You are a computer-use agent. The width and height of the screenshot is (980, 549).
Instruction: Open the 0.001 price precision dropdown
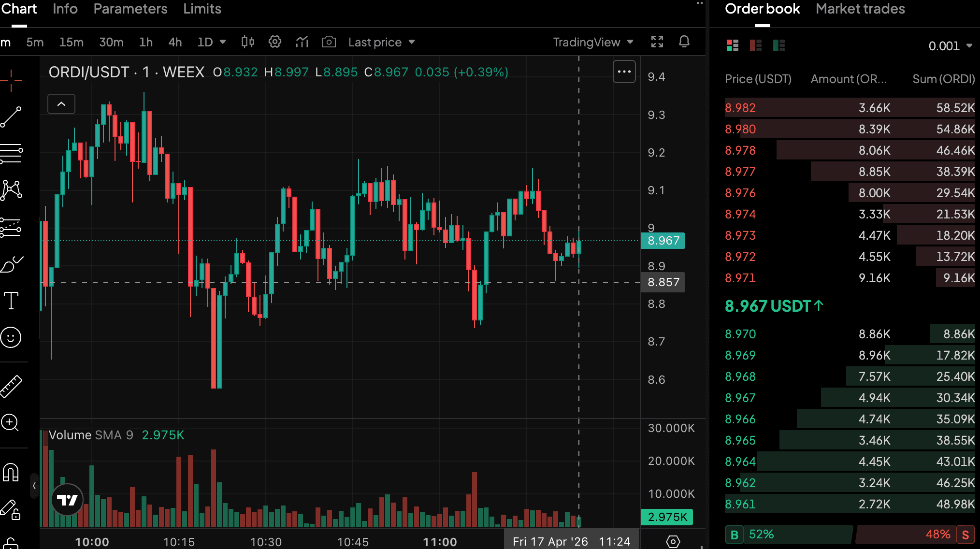(x=950, y=46)
